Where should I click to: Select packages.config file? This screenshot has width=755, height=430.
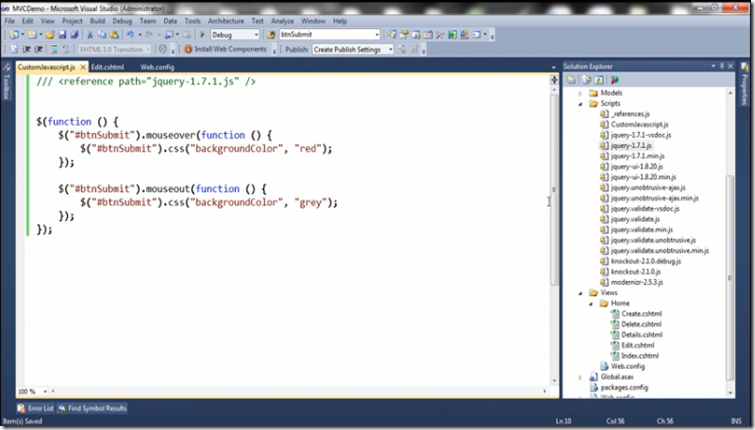click(624, 387)
